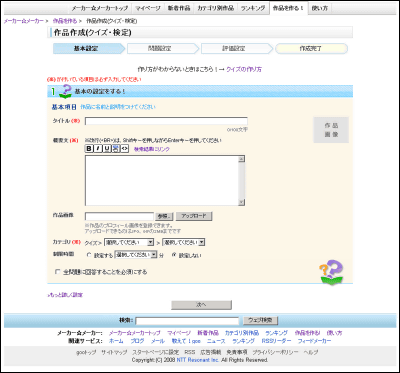Viewport: 400px width, 373px height.
Task: Click the footer 使い方 link
Action: pyautogui.click(x=334, y=333)
